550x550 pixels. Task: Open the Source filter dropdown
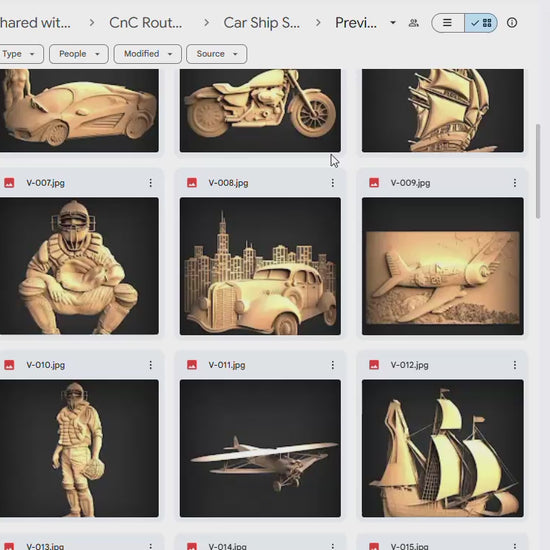216,54
